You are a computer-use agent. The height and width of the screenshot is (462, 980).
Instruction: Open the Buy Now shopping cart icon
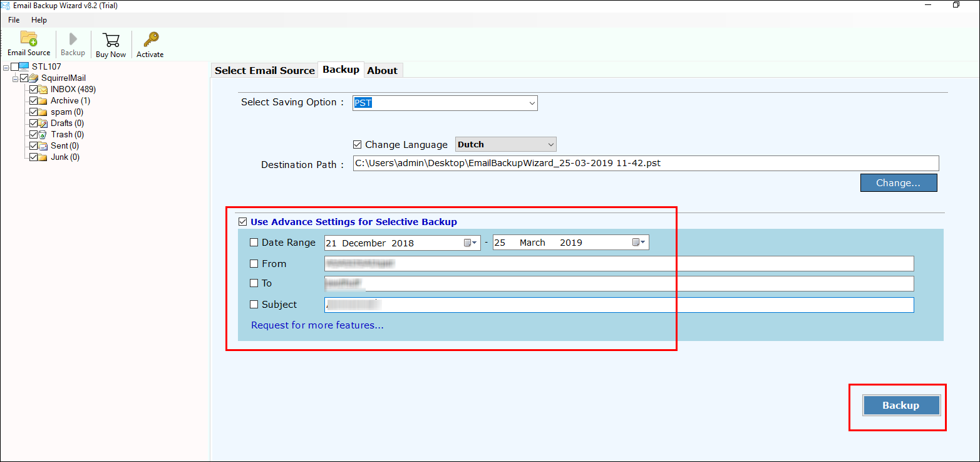click(x=111, y=39)
